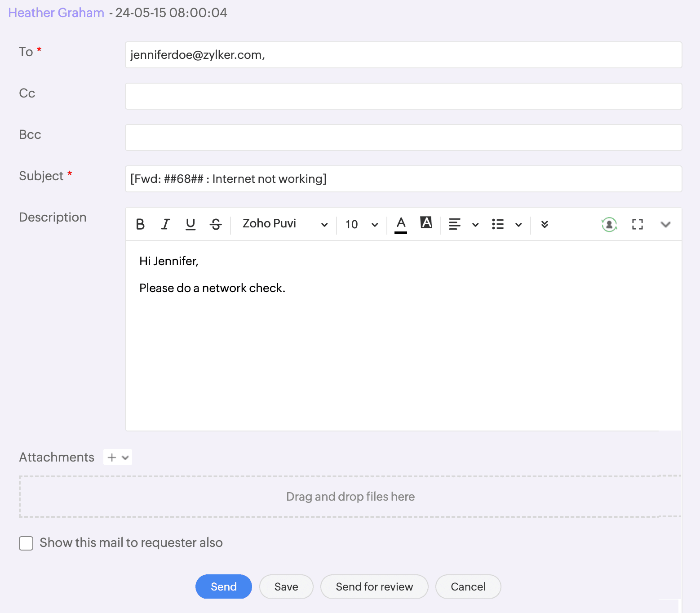
Task: Pick the font color swatch
Action: point(401,224)
